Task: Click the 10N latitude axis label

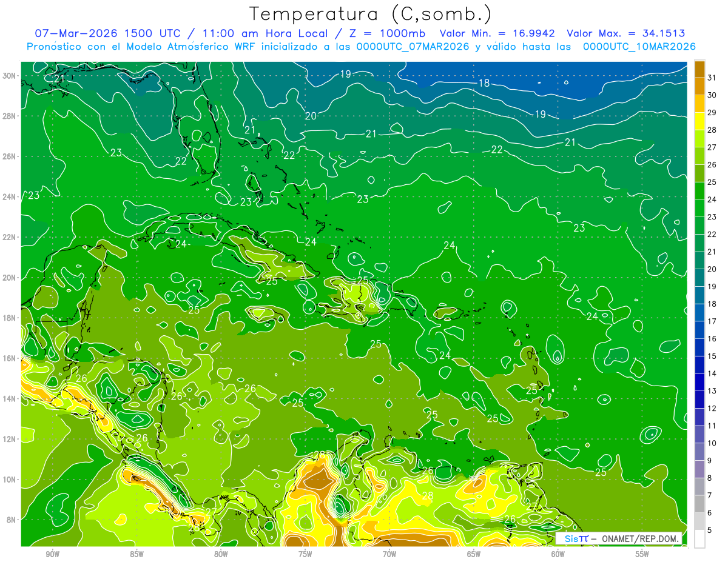Action: click(x=9, y=480)
